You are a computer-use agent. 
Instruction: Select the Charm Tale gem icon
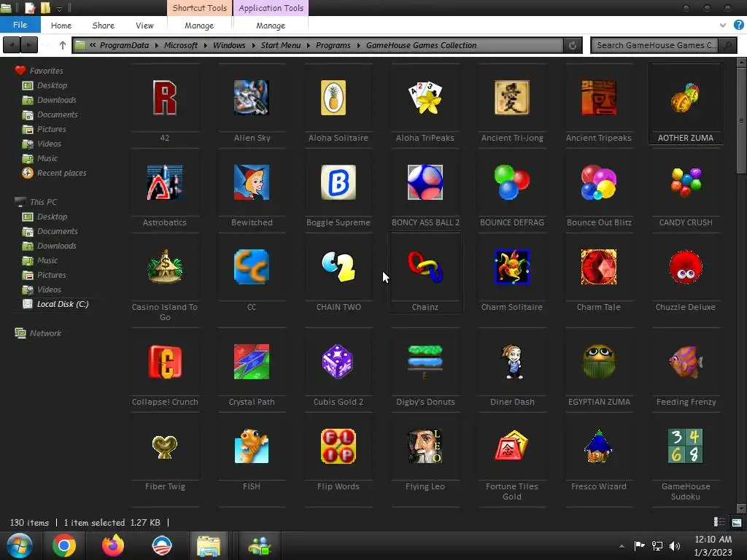click(599, 267)
